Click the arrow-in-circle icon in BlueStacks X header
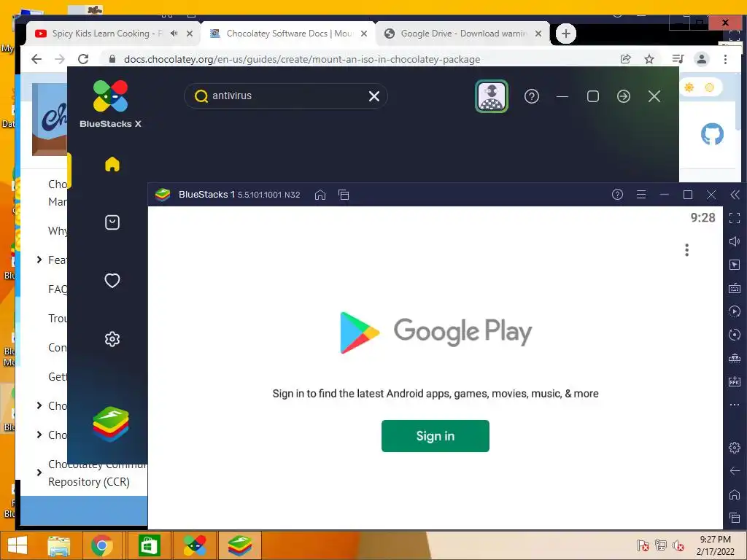Viewport: 747px width, 560px height. 624,97
